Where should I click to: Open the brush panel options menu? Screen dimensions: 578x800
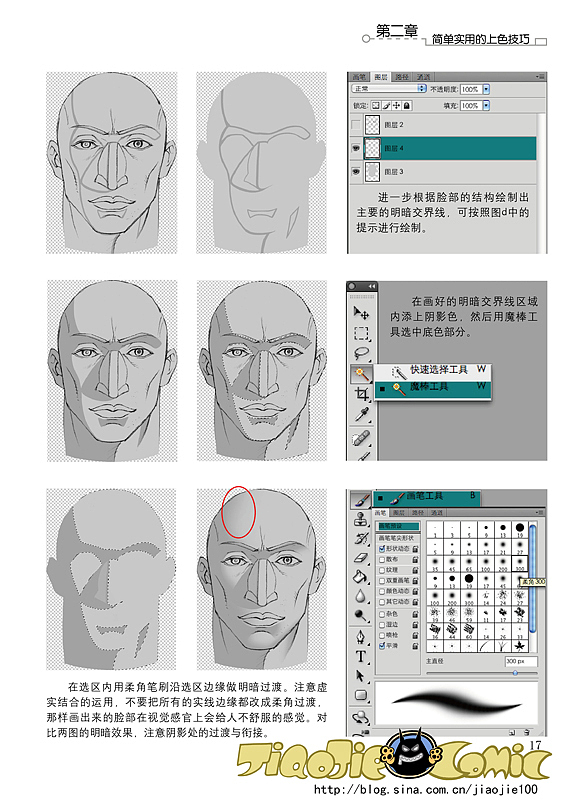click(x=540, y=512)
